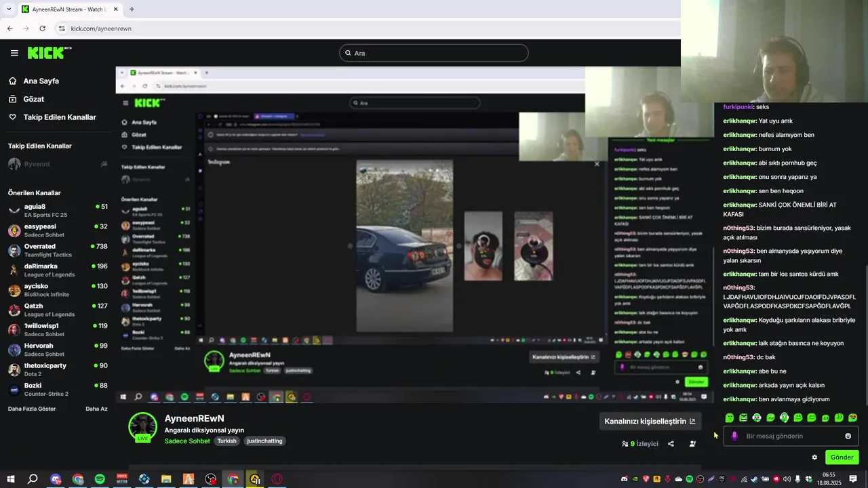Screen dimensions: 868x488
Task: Click erlikhanqw on 'ben avlanmaya gidiyorum' message
Action: coord(740,399)
